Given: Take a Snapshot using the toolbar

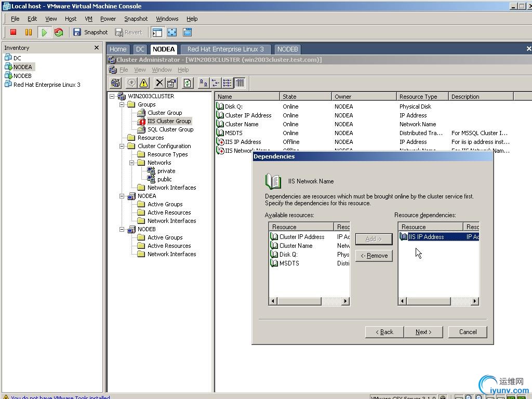Looking at the screenshot, I should click(x=90, y=32).
